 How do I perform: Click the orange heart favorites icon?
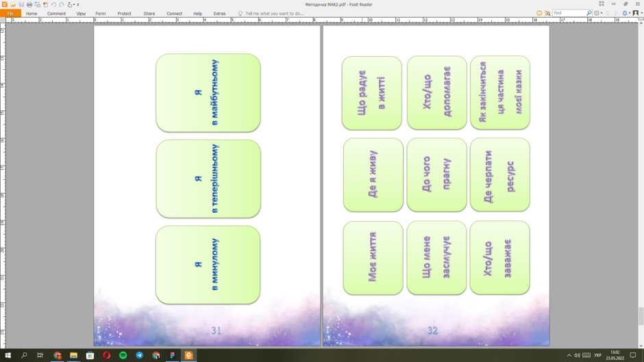point(539,13)
